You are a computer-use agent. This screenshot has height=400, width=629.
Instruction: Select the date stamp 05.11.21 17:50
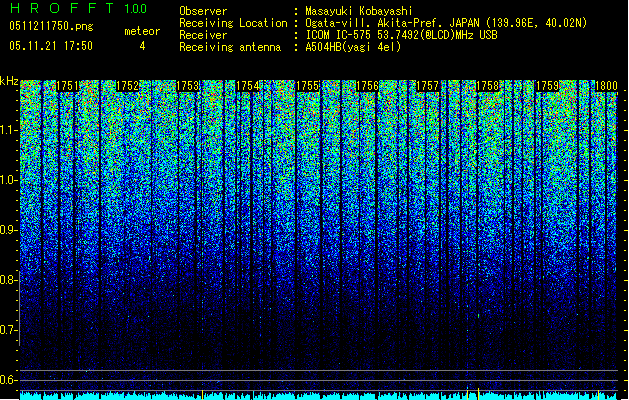(51, 46)
